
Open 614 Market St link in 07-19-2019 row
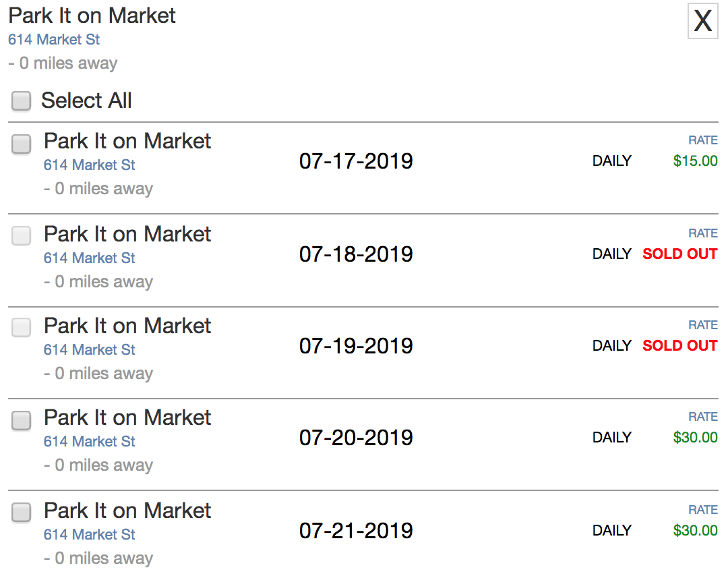point(89,350)
